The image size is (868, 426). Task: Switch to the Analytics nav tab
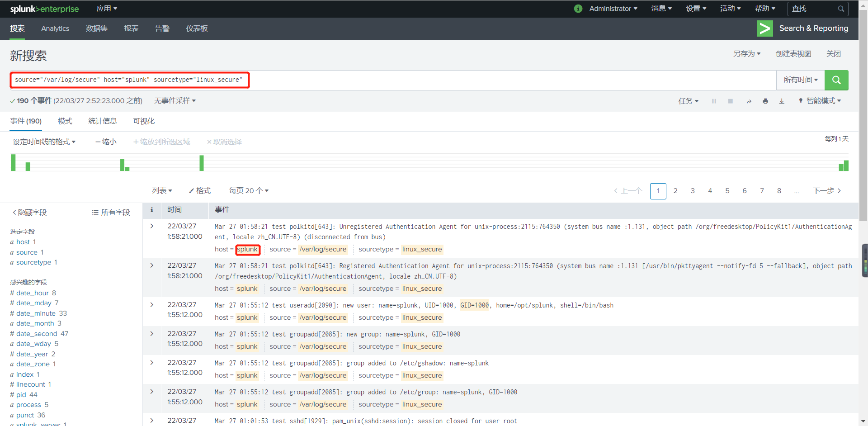click(x=55, y=28)
